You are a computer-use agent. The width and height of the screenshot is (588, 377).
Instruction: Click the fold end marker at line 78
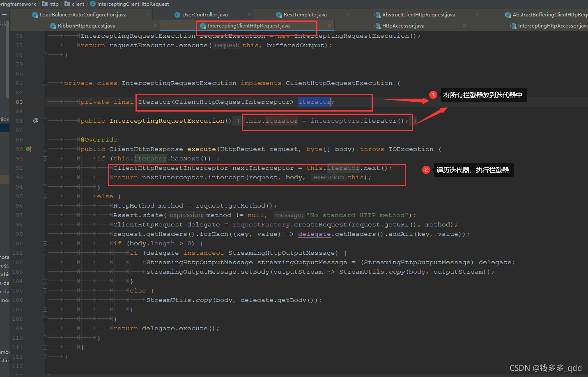tap(45, 55)
